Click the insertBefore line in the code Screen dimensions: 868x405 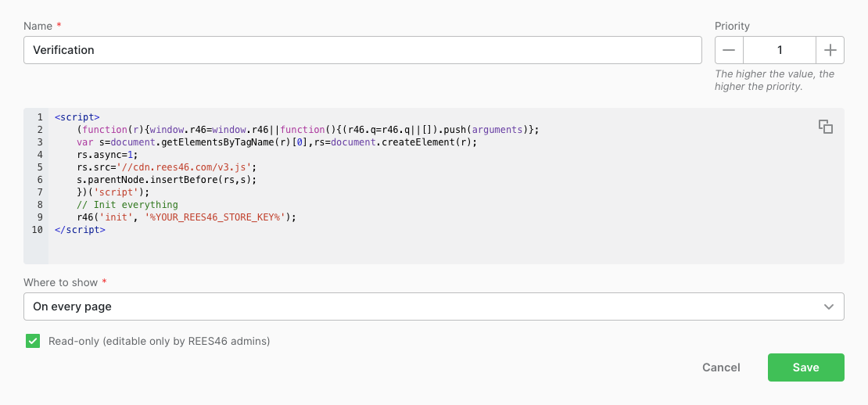coord(167,180)
